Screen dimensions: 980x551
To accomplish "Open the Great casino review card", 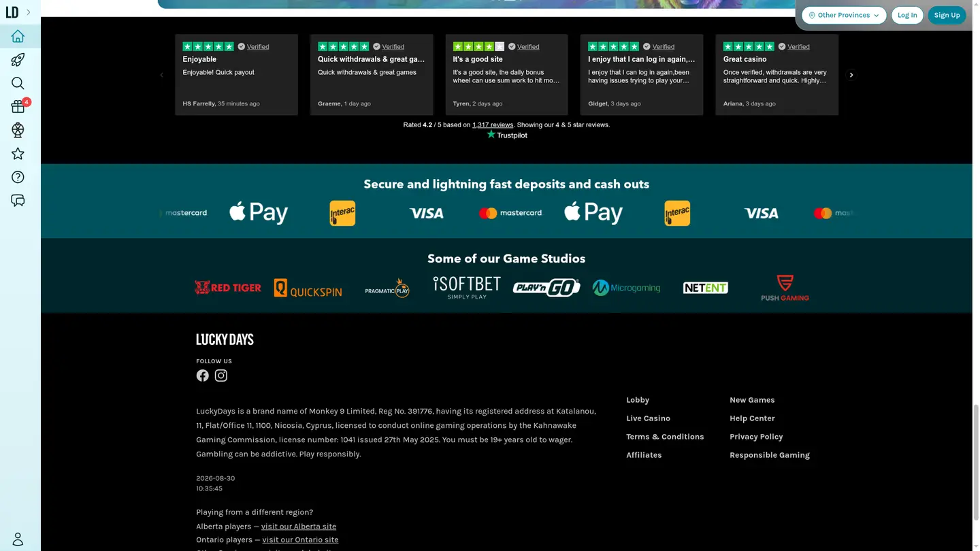I will 777,75.
